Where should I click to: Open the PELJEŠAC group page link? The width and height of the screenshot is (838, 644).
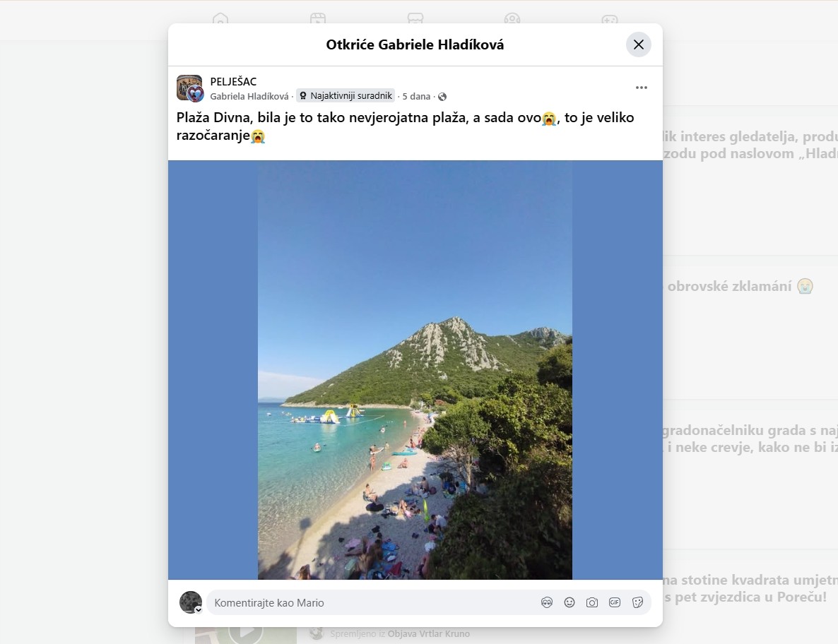coord(233,82)
